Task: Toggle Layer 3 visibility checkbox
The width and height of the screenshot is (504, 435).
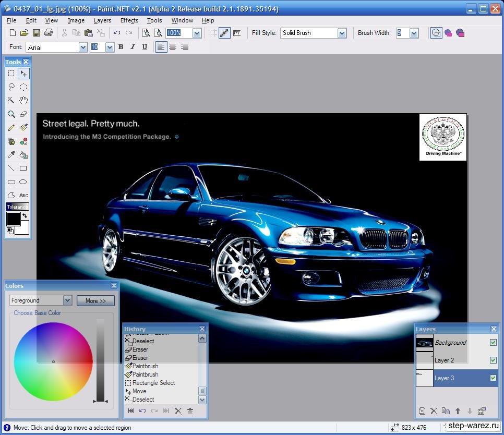Action: click(x=493, y=378)
